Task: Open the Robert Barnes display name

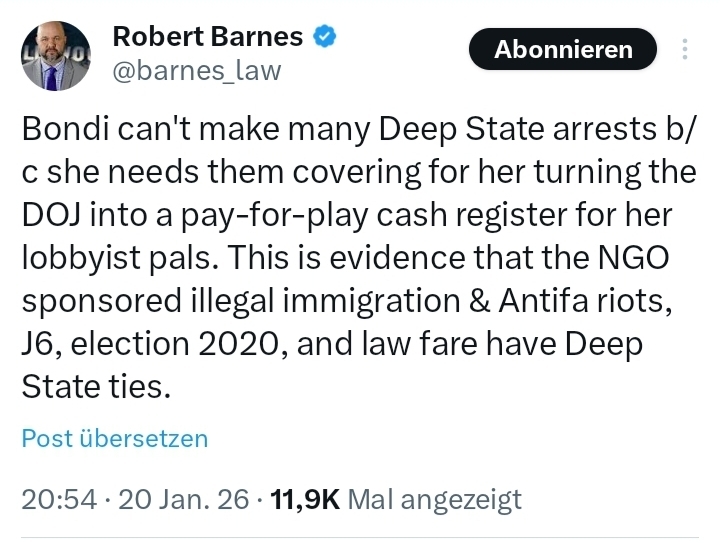Action: (207, 37)
